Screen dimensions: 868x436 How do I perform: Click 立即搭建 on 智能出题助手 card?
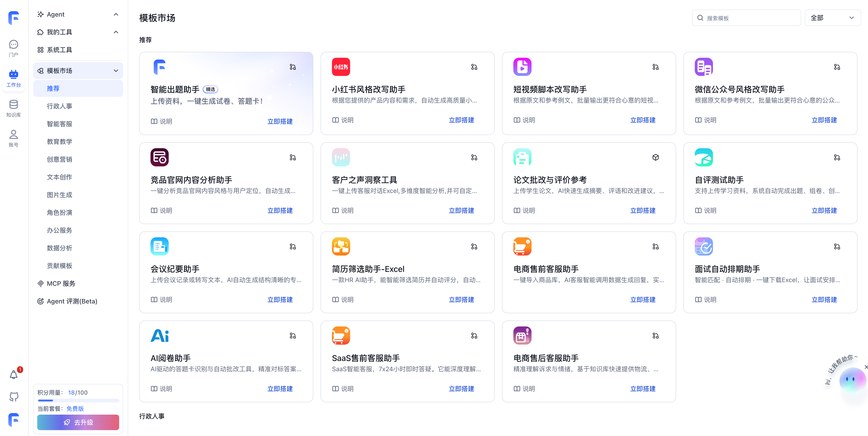pos(280,121)
